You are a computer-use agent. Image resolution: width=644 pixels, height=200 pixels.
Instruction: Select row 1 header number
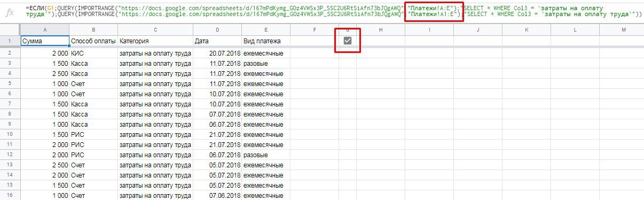tap(10, 41)
